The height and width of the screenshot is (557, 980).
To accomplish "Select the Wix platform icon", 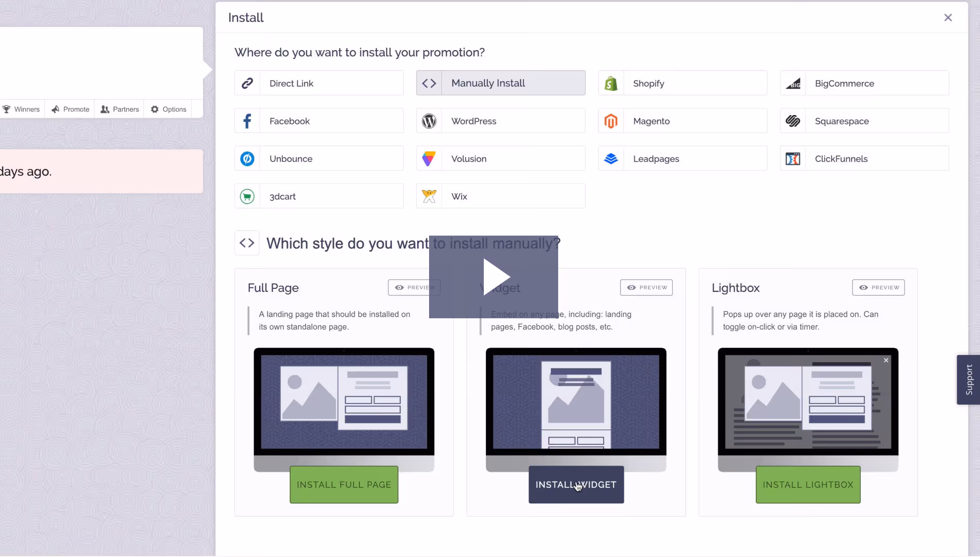I will [x=500, y=196].
